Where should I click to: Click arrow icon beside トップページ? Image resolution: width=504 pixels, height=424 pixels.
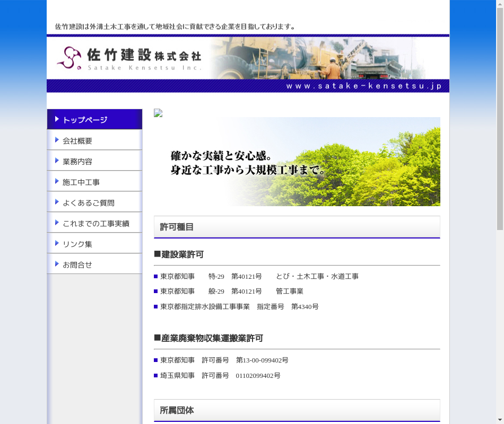[x=57, y=119]
